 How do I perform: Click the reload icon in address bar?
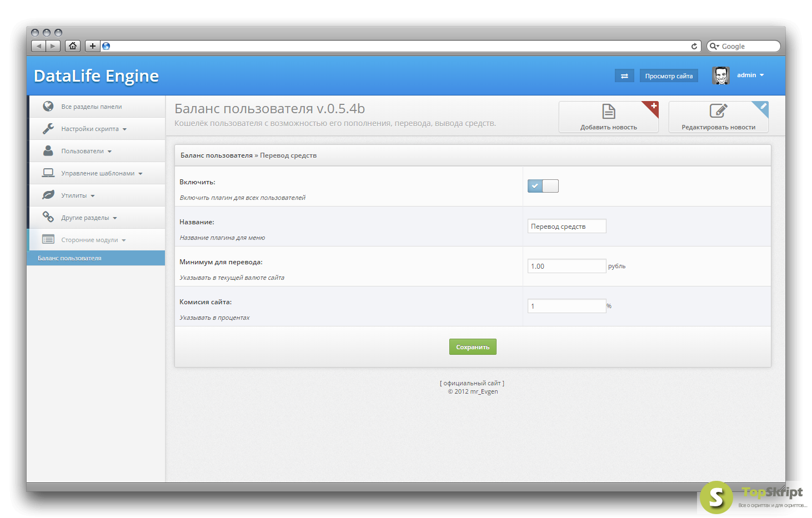(694, 46)
